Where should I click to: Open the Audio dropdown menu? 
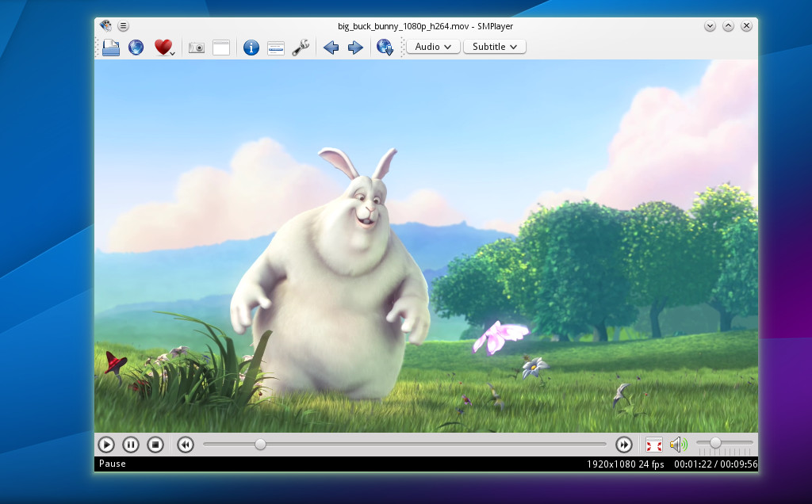pyautogui.click(x=433, y=47)
